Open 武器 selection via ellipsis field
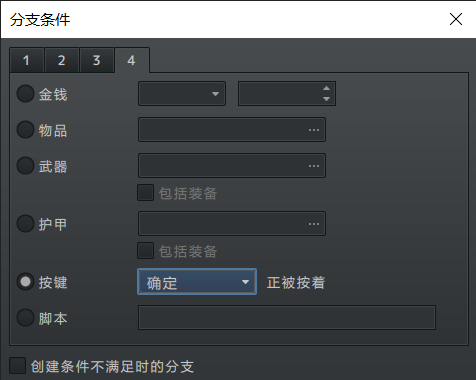 coord(232,166)
